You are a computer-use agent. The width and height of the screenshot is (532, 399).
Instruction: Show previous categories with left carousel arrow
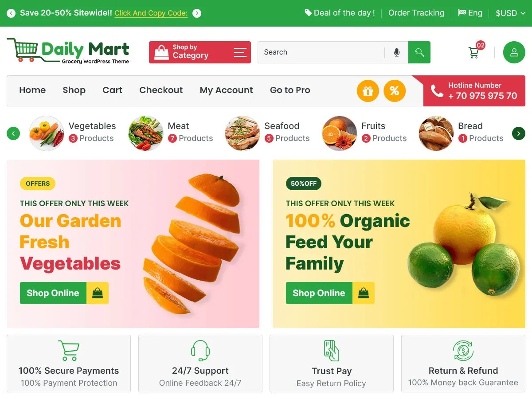coord(13,133)
